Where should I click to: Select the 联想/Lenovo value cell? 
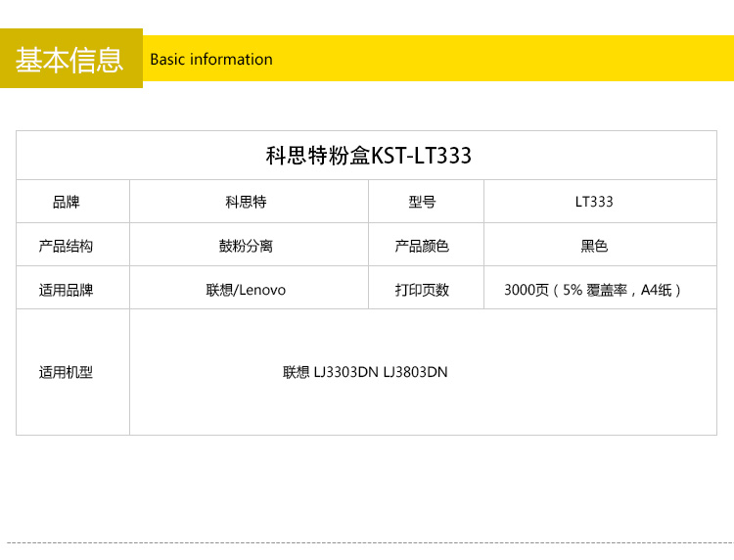(247, 290)
